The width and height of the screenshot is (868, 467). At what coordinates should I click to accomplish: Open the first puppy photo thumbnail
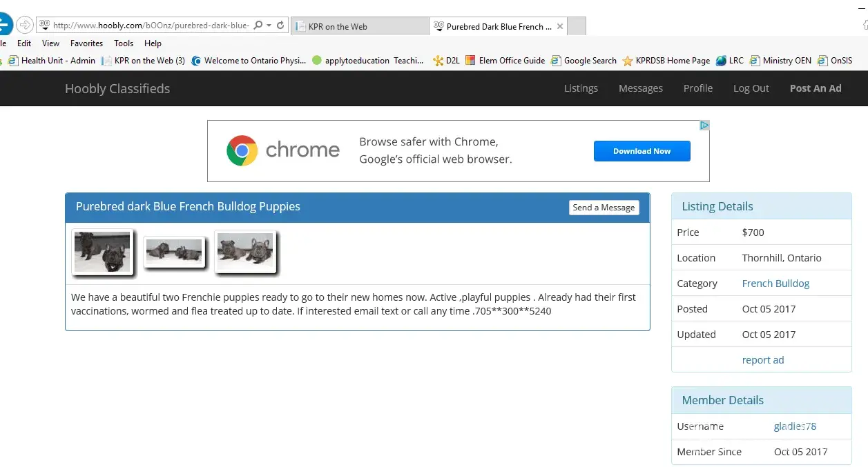click(102, 252)
